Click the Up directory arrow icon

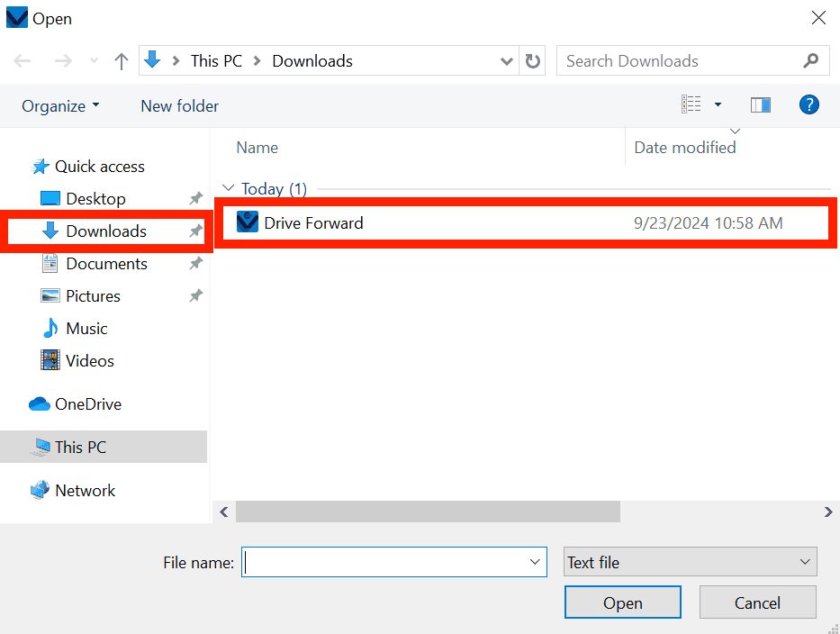122,61
